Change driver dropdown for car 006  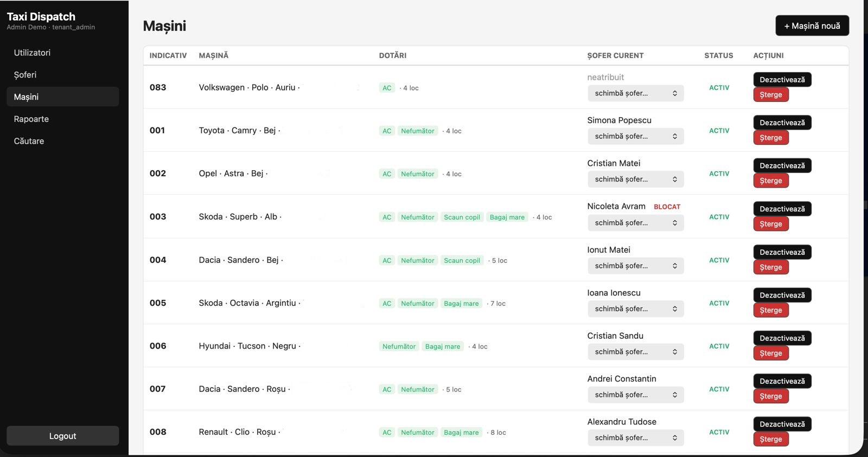(x=635, y=352)
